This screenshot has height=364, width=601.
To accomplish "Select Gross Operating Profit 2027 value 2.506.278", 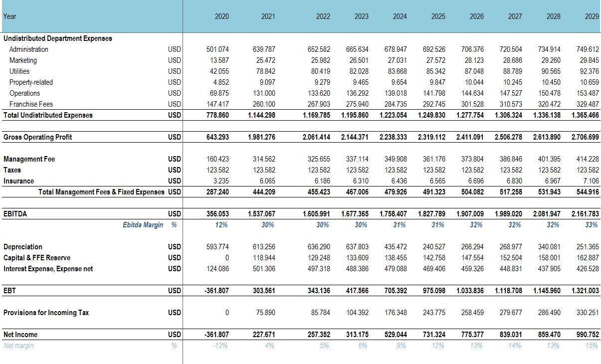I will (x=508, y=137).
